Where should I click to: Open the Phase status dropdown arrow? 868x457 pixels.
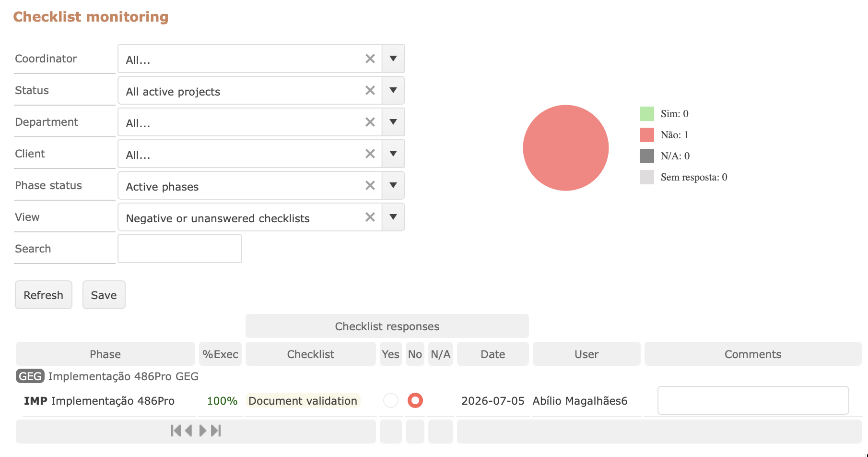(393, 185)
